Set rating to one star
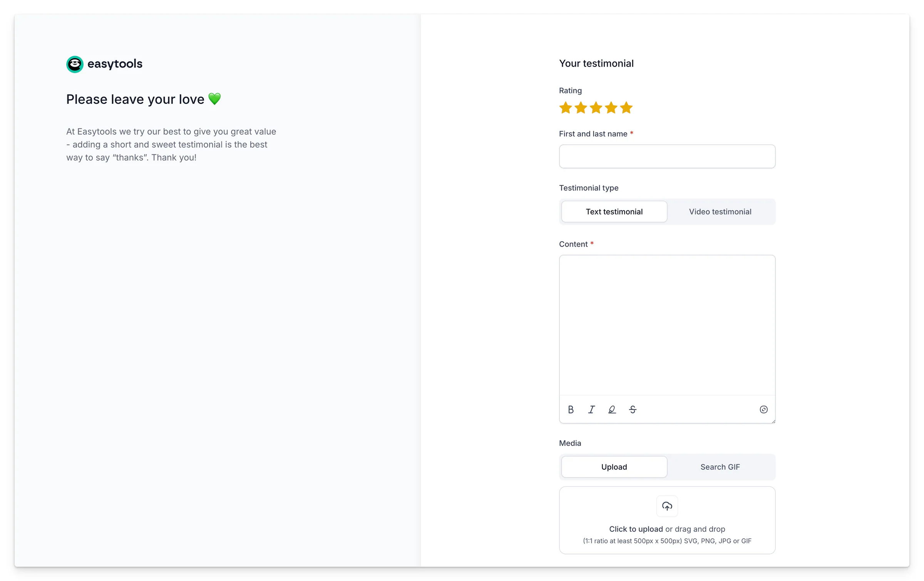924x581 pixels. pos(565,108)
